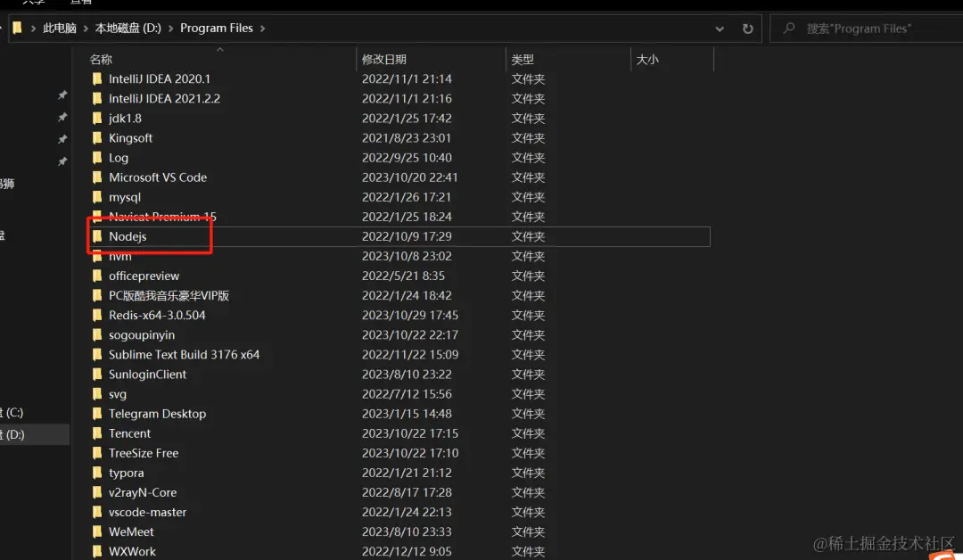The image size is (963, 560).
Task: Click SunloginClient folder icon
Action: (97, 374)
